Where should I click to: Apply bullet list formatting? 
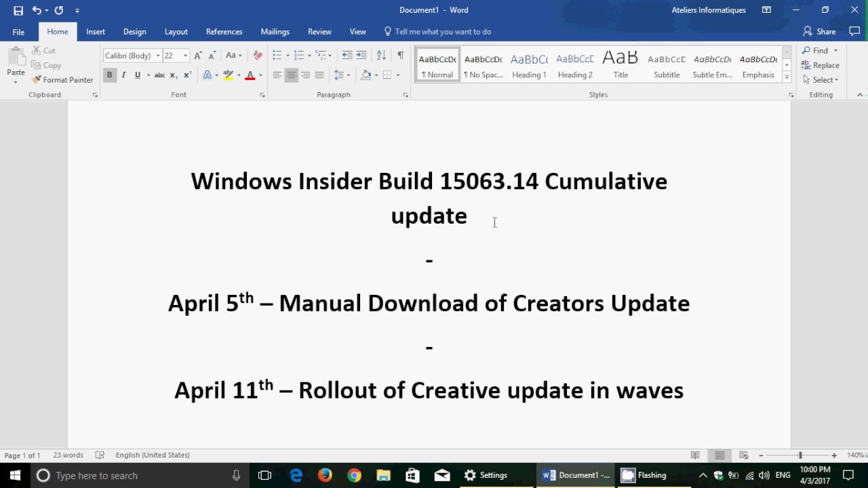[277, 56]
